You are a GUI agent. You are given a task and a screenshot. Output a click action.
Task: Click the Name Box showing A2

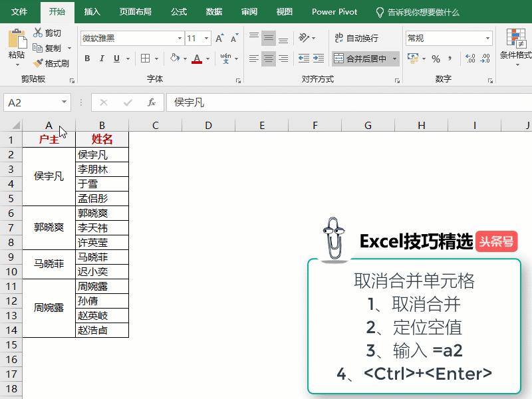(30, 102)
